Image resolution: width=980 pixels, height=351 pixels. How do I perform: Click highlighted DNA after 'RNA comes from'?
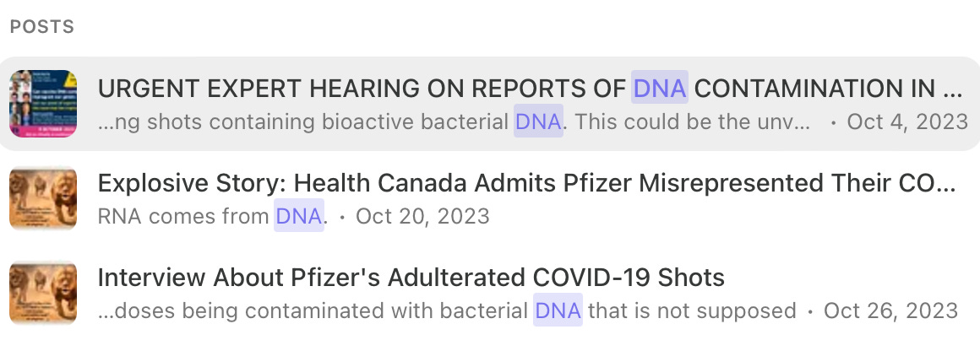coord(299,216)
